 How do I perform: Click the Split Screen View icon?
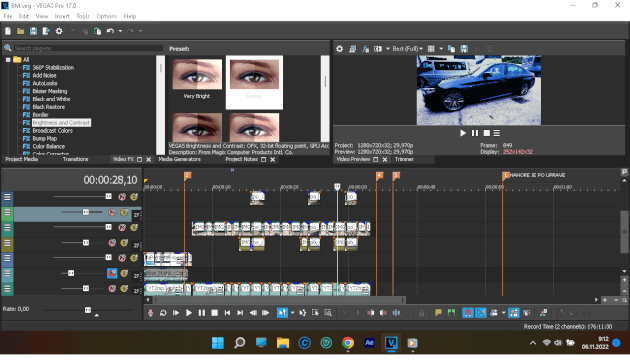pos(378,49)
